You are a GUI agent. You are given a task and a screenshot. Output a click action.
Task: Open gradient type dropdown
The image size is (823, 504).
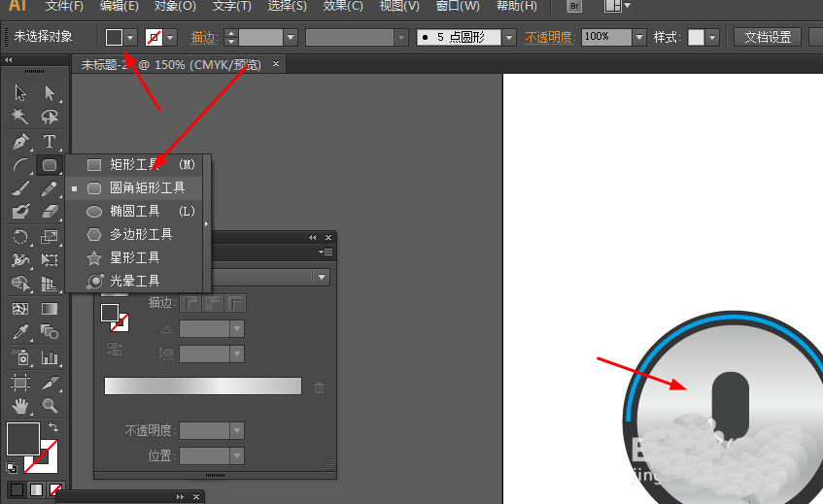(322, 277)
